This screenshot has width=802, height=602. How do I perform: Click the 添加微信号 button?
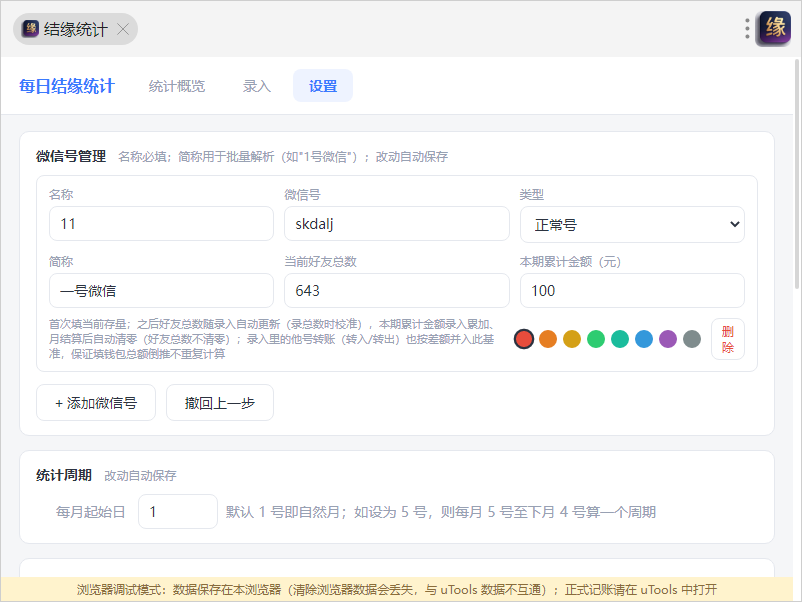96,403
